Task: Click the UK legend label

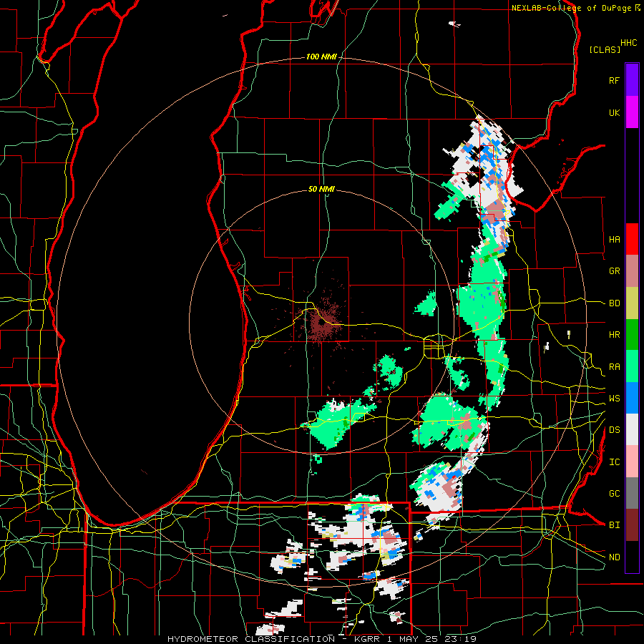Action: (x=614, y=112)
